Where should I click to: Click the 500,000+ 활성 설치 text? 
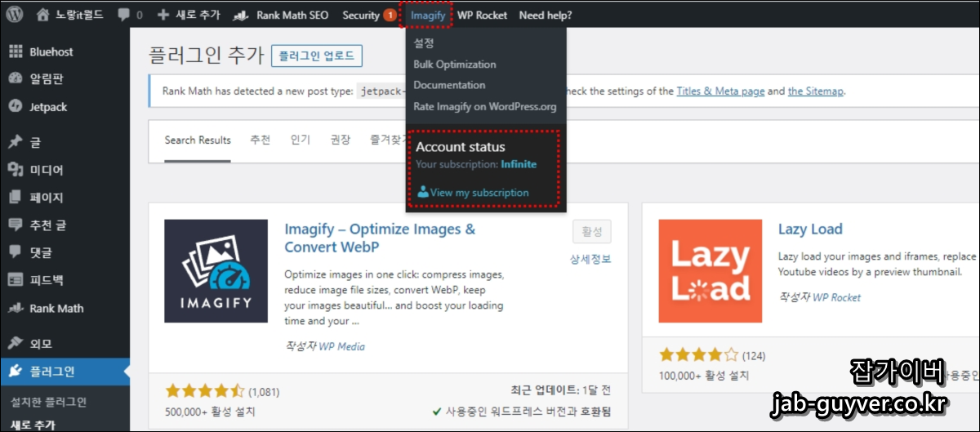(x=211, y=411)
